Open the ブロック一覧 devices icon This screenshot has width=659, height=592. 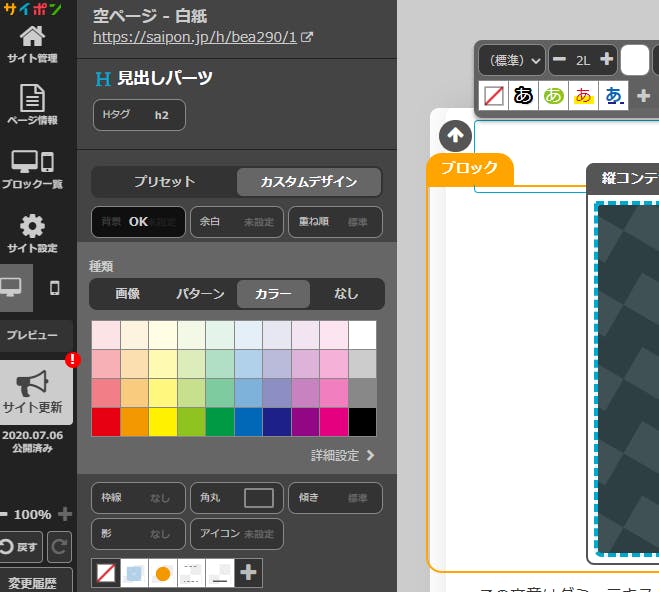(33, 162)
